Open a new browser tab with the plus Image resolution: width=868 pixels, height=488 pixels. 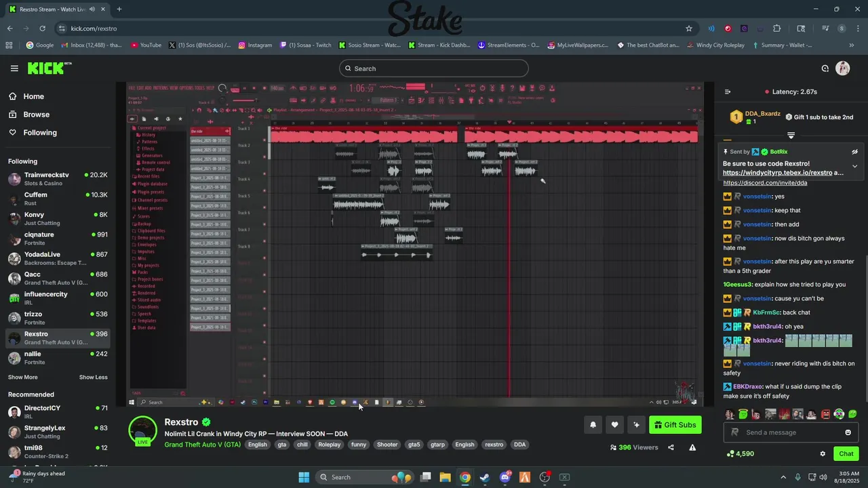tap(119, 9)
